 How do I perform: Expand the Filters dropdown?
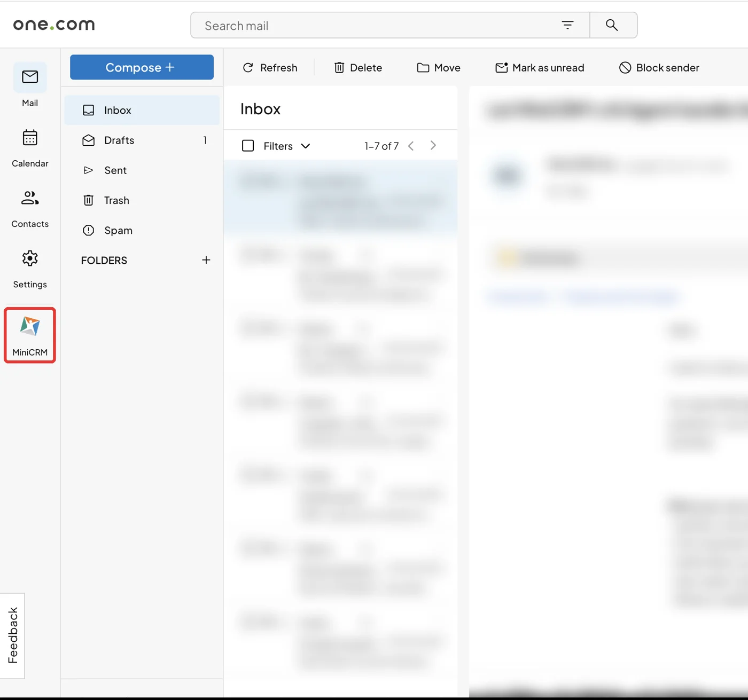(287, 146)
